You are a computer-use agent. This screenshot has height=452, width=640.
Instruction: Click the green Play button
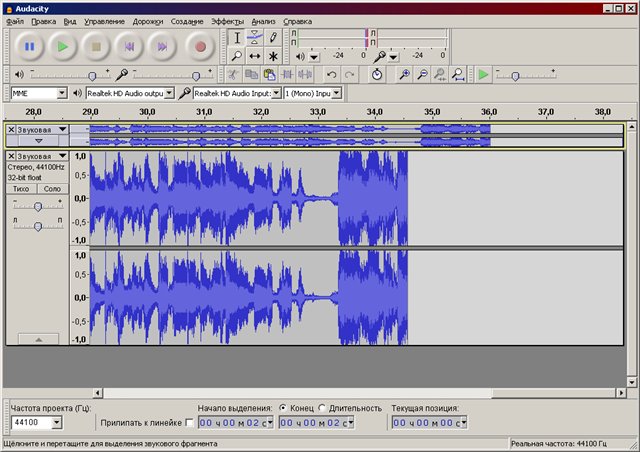pos(62,46)
